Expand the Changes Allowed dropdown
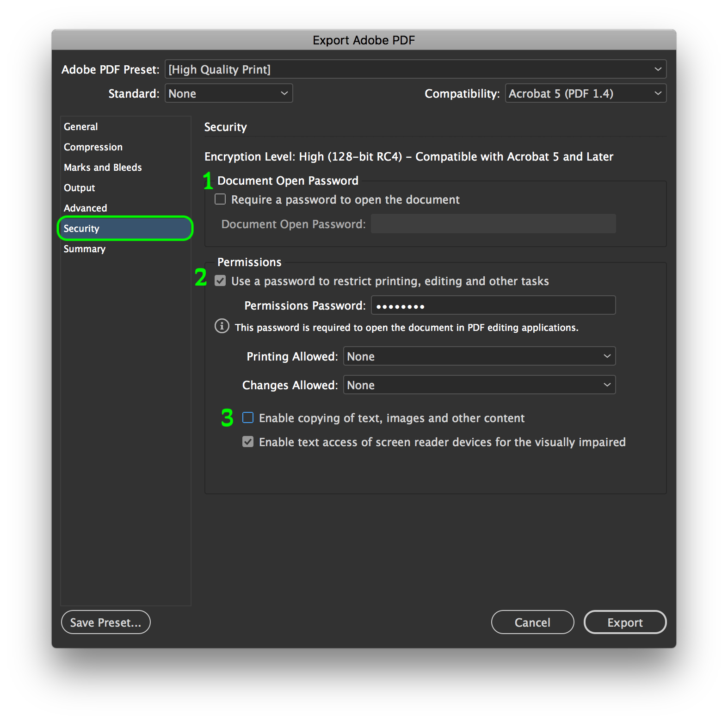 [479, 385]
